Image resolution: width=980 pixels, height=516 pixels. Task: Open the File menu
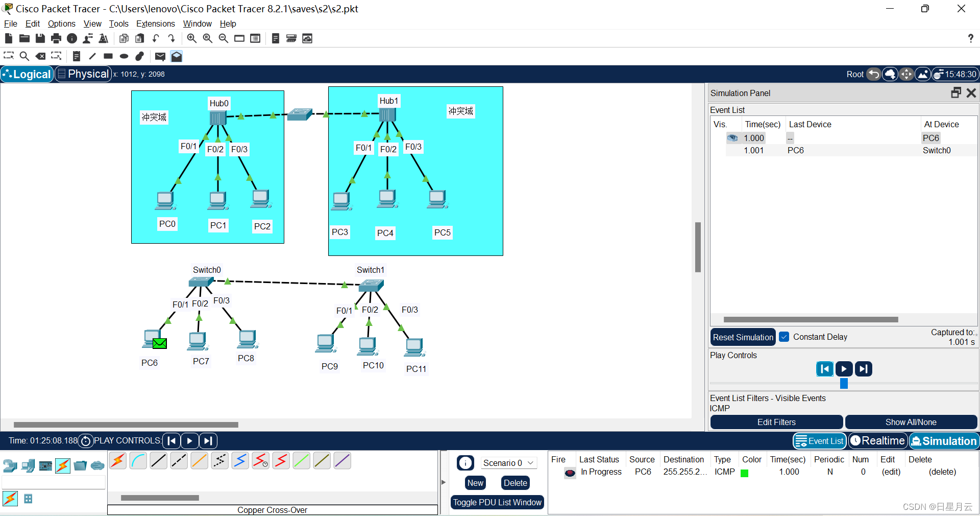tap(11, 24)
